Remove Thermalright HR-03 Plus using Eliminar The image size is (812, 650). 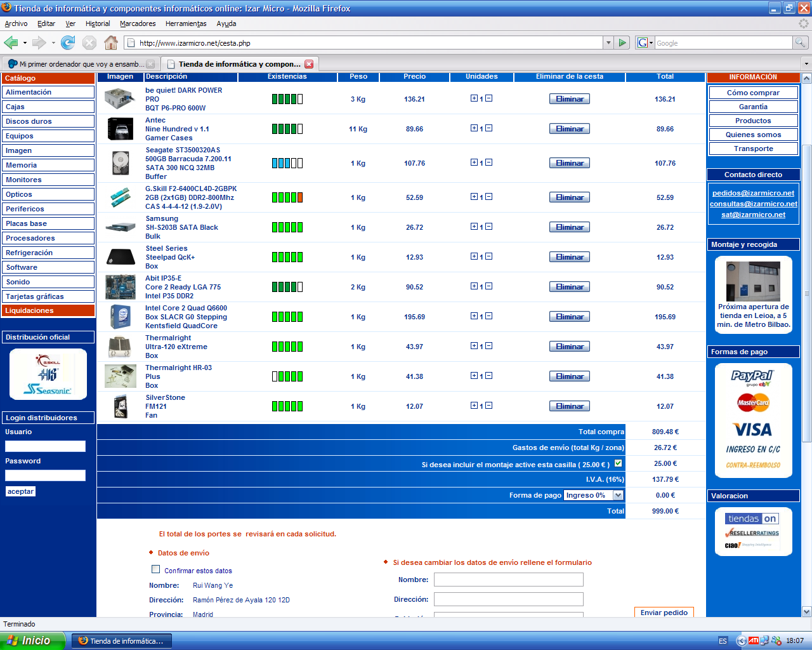pos(570,376)
